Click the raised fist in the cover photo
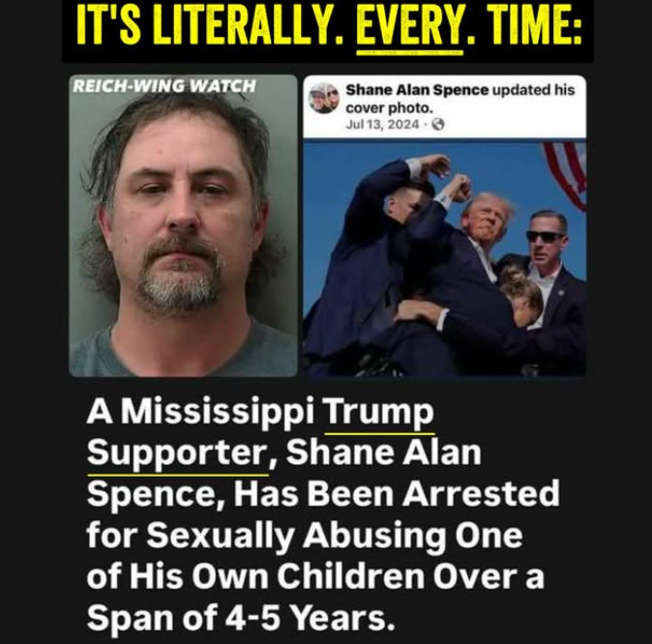This screenshot has height=644, width=652. [x=459, y=187]
